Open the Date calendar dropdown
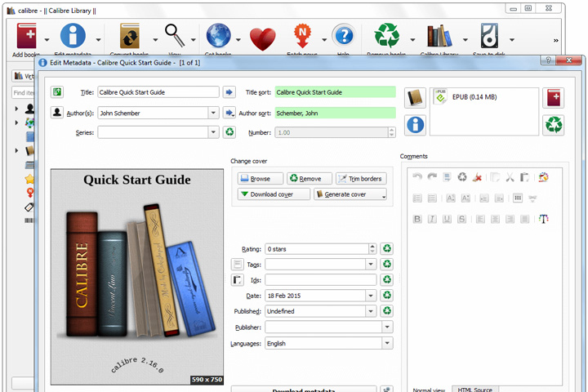This screenshot has height=392, width=588. click(x=371, y=296)
